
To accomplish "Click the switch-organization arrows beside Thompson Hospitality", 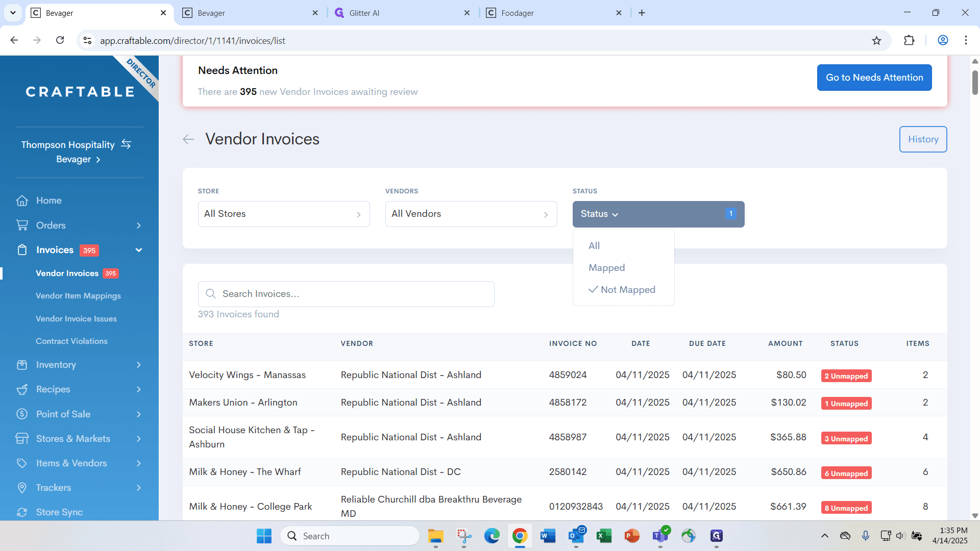I will click(x=126, y=144).
